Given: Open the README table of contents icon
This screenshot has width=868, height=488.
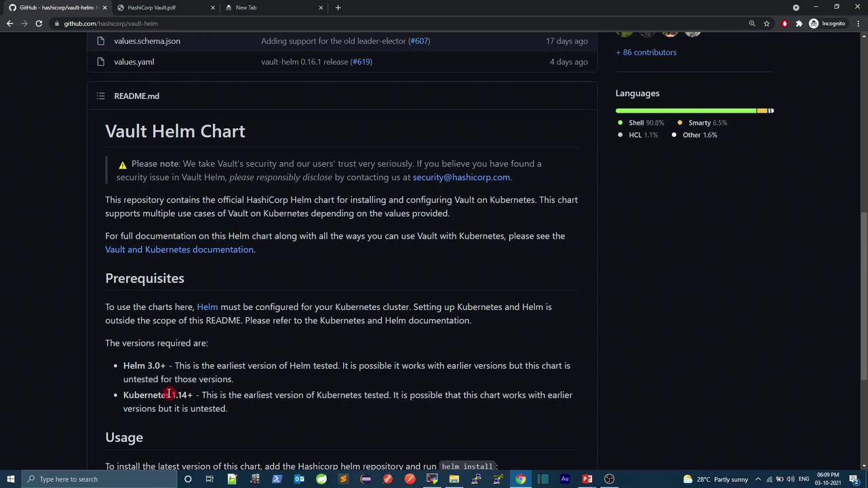Looking at the screenshot, I should pyautogui.click(x=101, y=96).
